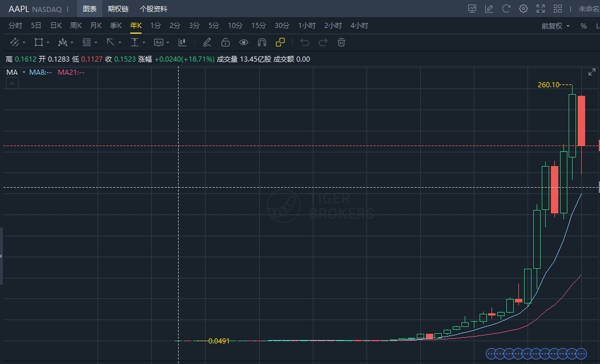600x364 pixels.
Task: Select the arrow drawing tool
Action: click(111, 42)
